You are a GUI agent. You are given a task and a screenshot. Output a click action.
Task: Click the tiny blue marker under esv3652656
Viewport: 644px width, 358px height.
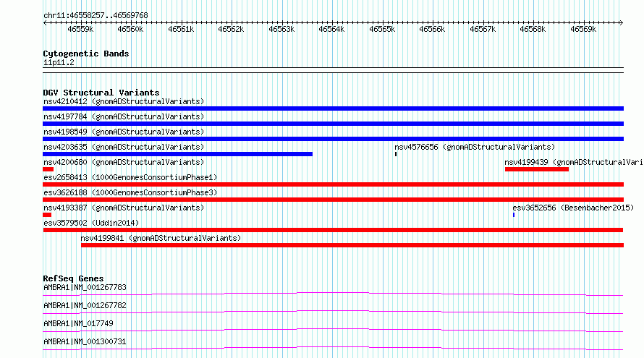pos(514,215)
